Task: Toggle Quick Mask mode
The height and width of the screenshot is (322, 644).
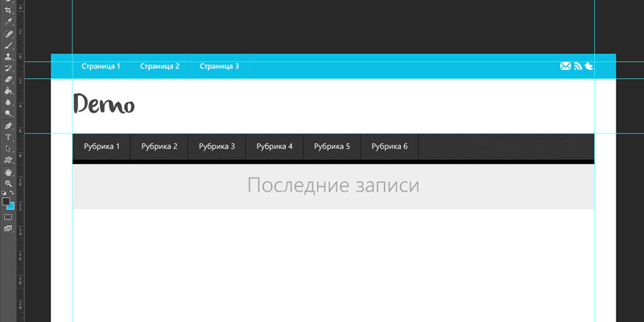Action: pos(8,217)
